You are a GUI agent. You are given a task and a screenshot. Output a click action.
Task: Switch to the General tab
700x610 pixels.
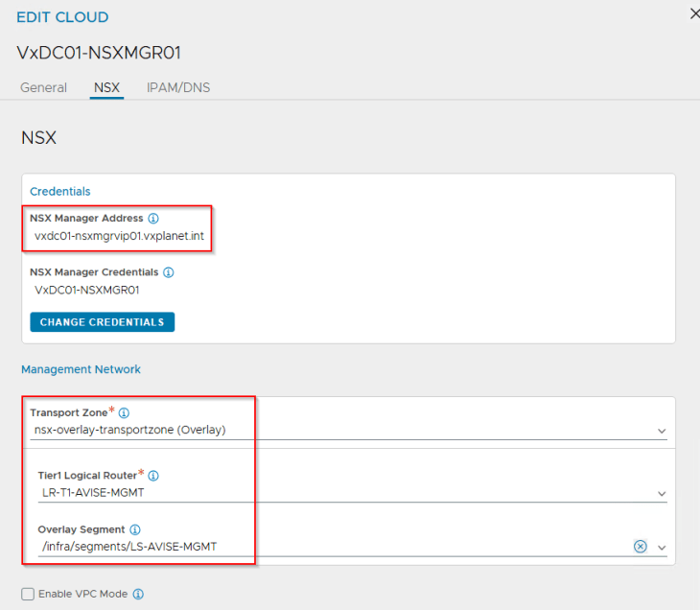coord(43,87)
